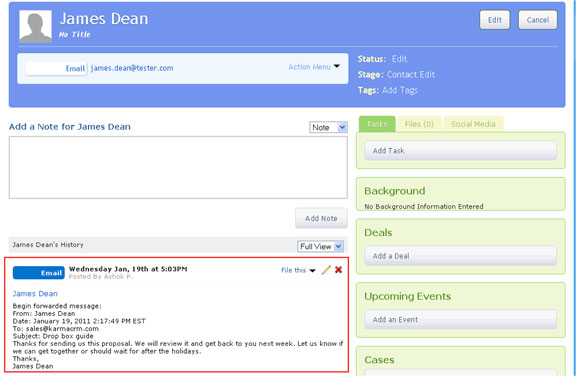This screenshot has width=576, height=376.
Task: Click the 'No Title' subtitle text
Action: [75, 35]
